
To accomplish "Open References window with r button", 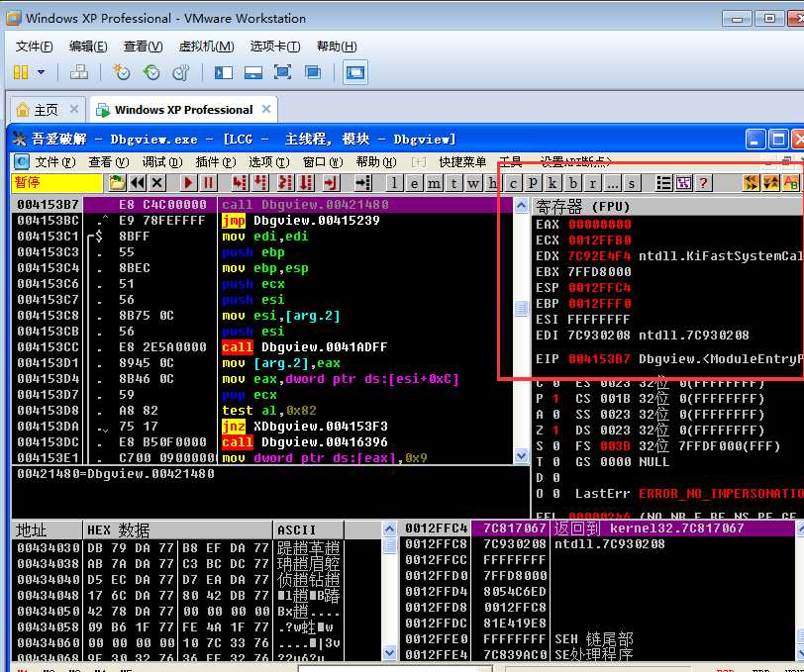I will point(593,183).
